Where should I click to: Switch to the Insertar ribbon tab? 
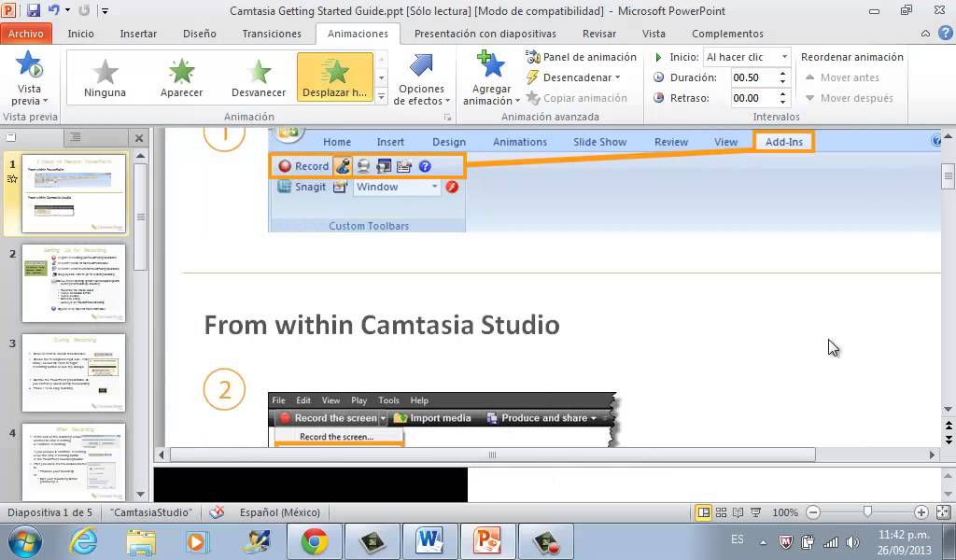pyautogui.click(x=138, y=34)
